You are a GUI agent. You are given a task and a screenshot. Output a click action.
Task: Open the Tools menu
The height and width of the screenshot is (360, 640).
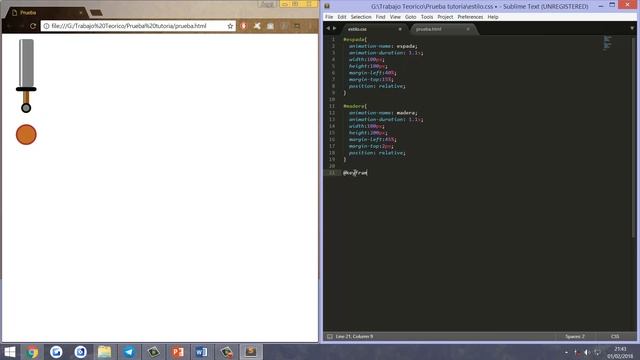(427, 17)
